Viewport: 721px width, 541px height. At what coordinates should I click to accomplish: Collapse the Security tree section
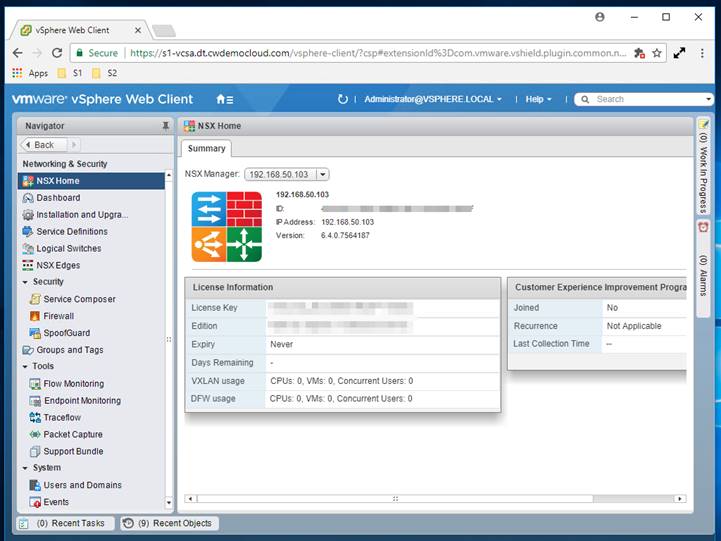[x=25, y=282]
